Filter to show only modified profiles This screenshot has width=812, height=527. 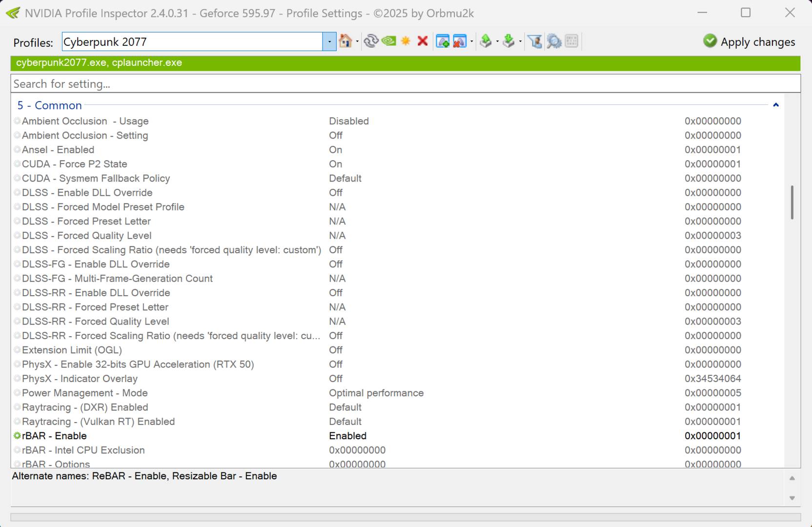pyautogui.click(x=535, y=41)
